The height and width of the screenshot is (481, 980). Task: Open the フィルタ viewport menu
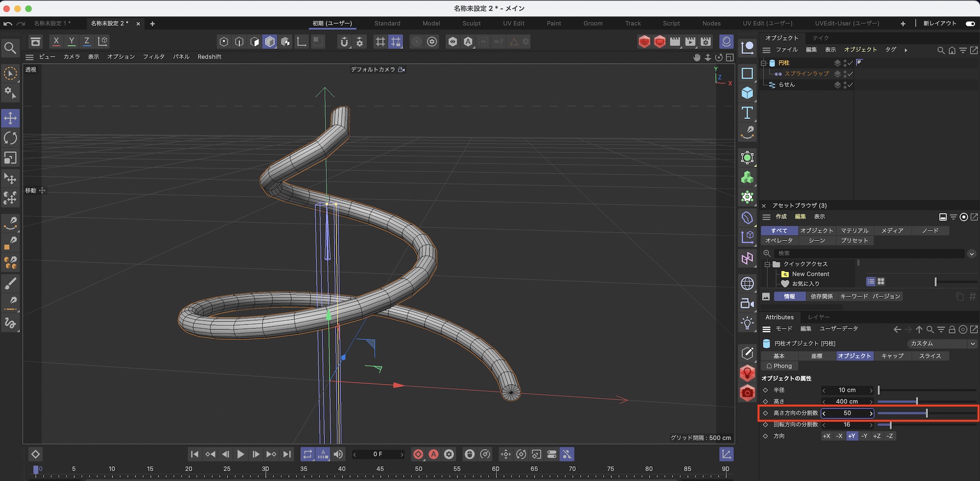[x=153, y=57]
